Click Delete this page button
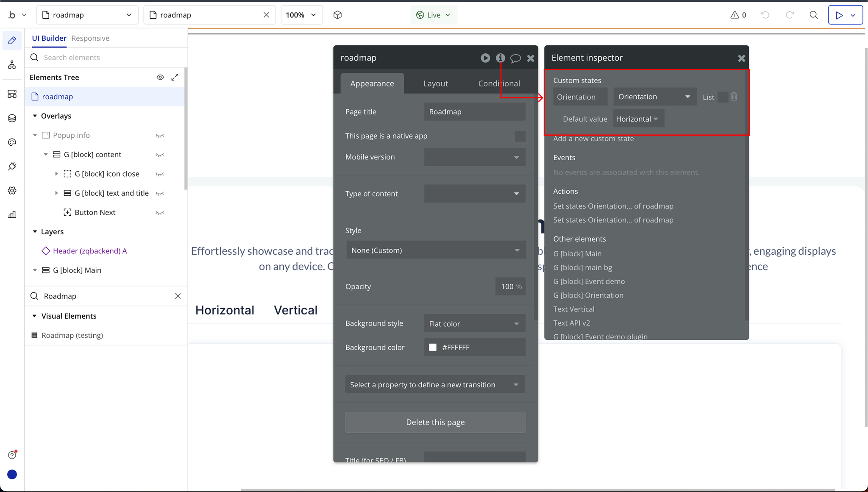Viewport: 868px width, 492px height. click(435, 422)
